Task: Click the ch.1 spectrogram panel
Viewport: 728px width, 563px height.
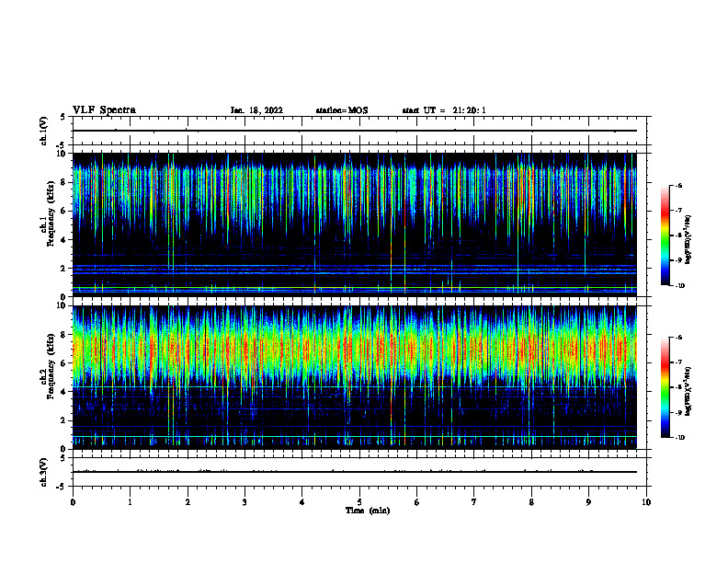Action: tap(355, 224)
